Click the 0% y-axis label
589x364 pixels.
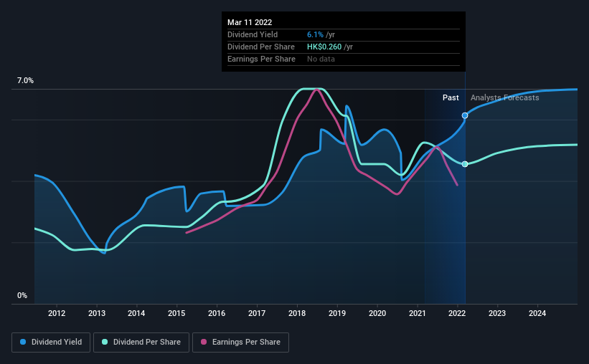point(22,296)
